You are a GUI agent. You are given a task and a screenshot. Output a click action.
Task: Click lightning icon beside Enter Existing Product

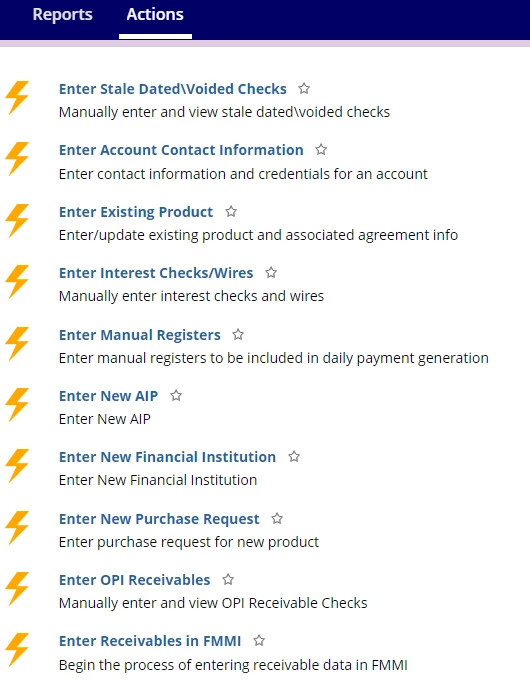[x=17, y=221]
